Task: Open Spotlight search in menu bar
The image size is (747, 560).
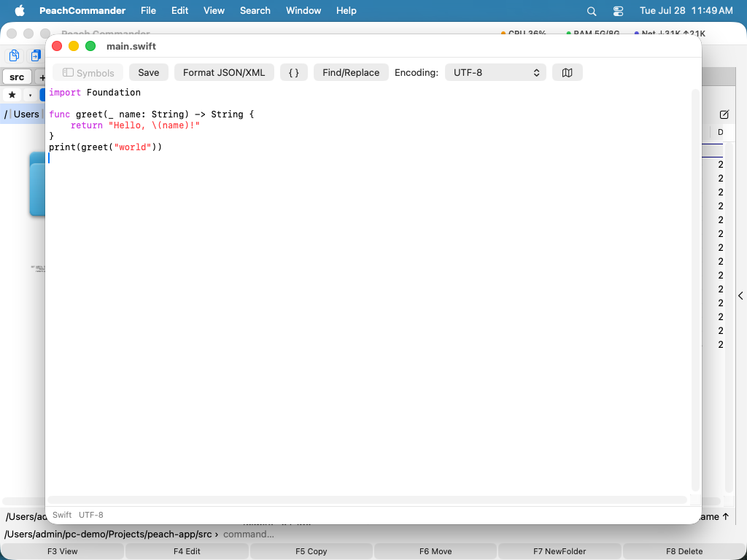Action: (x=591, y=11)
